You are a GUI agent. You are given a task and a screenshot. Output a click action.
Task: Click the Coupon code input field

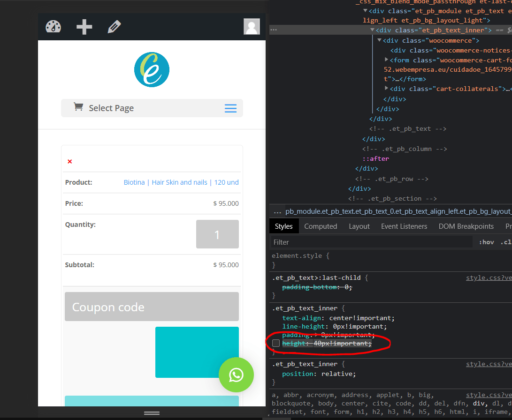(x=152, y=307)
